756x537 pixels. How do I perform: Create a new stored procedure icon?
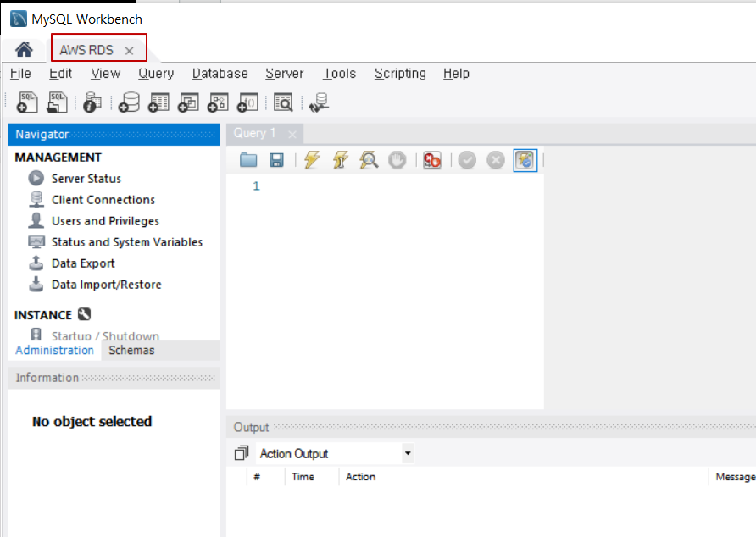coord(218,102)
